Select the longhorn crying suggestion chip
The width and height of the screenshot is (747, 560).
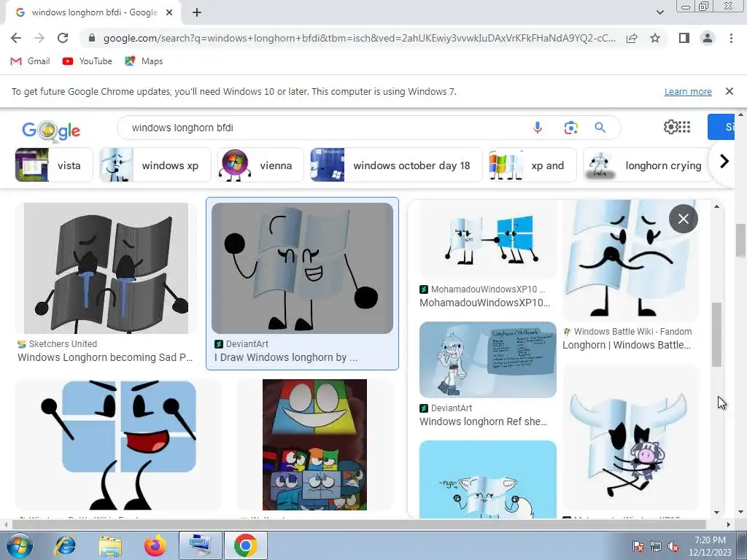point(648,165)
